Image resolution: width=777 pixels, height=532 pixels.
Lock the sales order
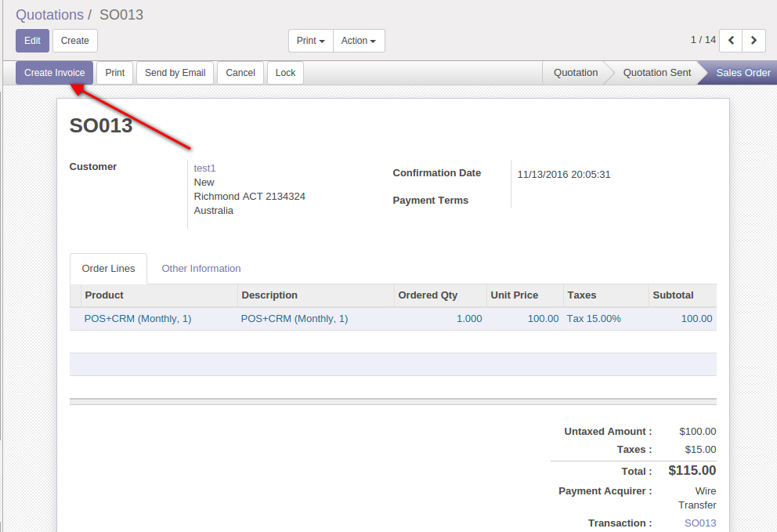pos(285,73)
